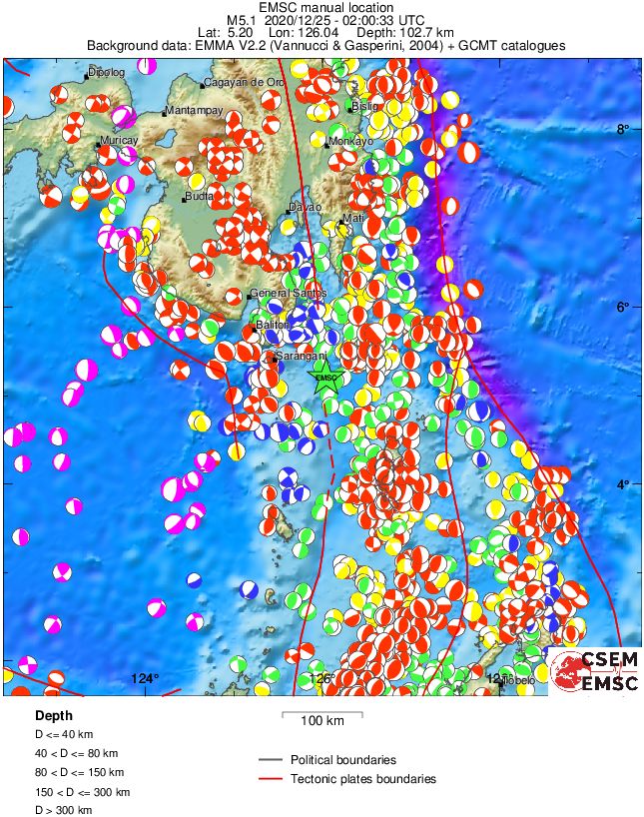
Task: Click the Tobelo city label
Action: point(519,680)
